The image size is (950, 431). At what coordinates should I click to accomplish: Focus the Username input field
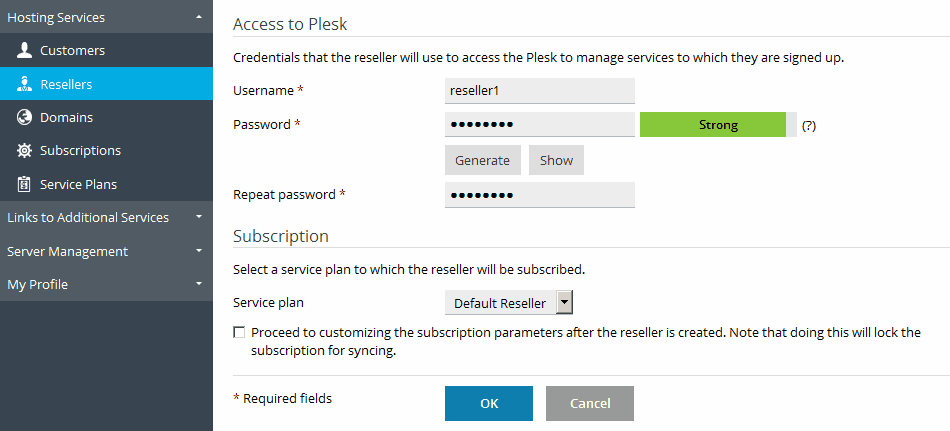pos(540,91)
